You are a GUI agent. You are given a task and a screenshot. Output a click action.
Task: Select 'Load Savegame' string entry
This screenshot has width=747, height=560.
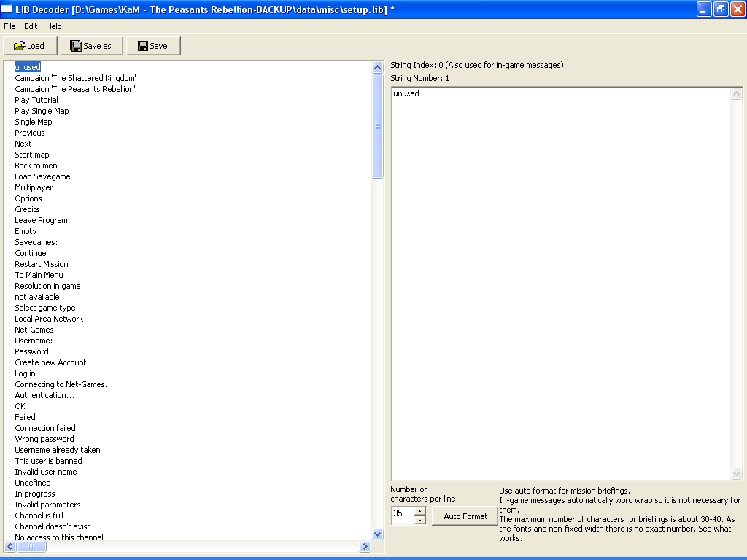point(42,176)
